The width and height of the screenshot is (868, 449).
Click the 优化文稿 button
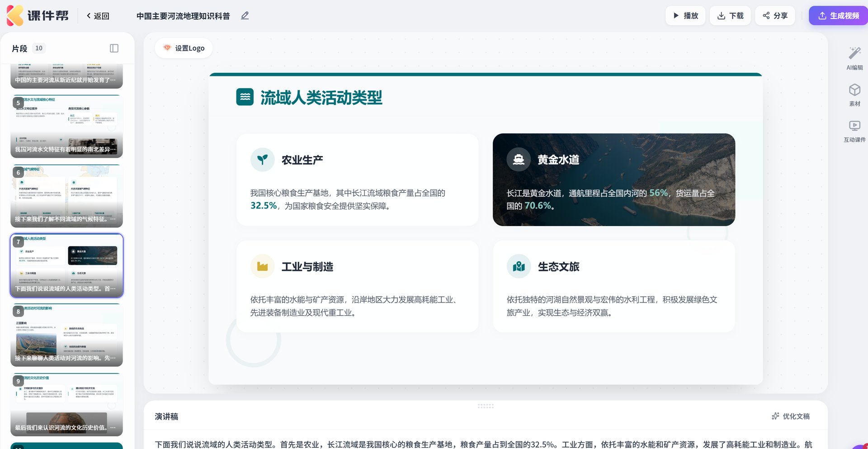tap(791, 416)
